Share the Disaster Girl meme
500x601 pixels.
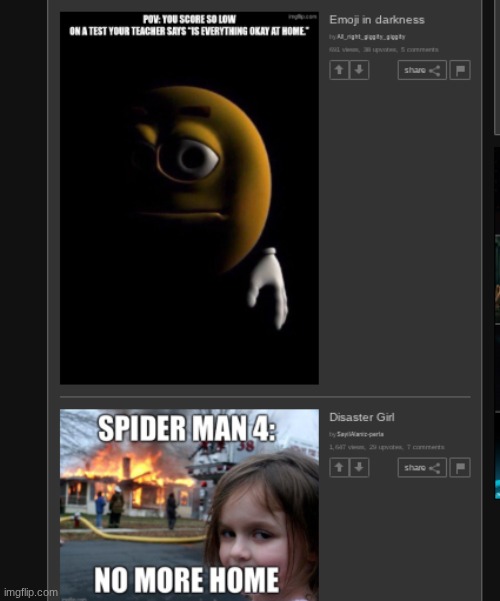point(422,468)
